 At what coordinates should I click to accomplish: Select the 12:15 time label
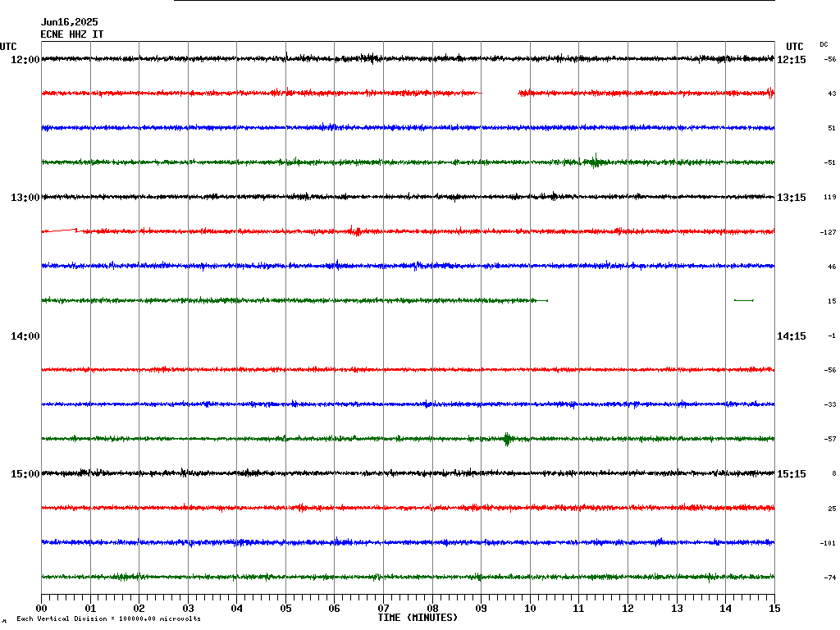tap(792, 59)
